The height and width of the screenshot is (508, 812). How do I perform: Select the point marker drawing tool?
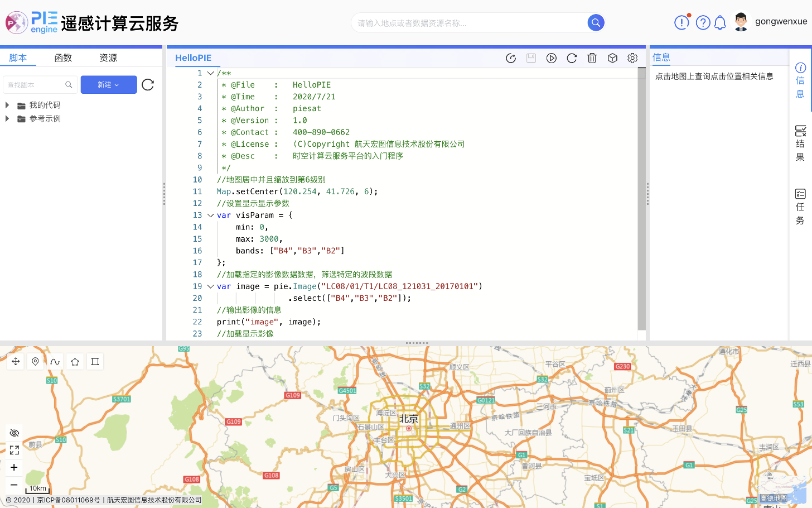[35, 362]
